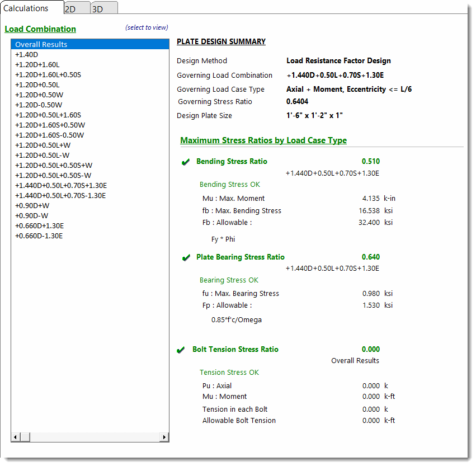Choose the +0.660D-1.30E list entry

pos(39,236)
